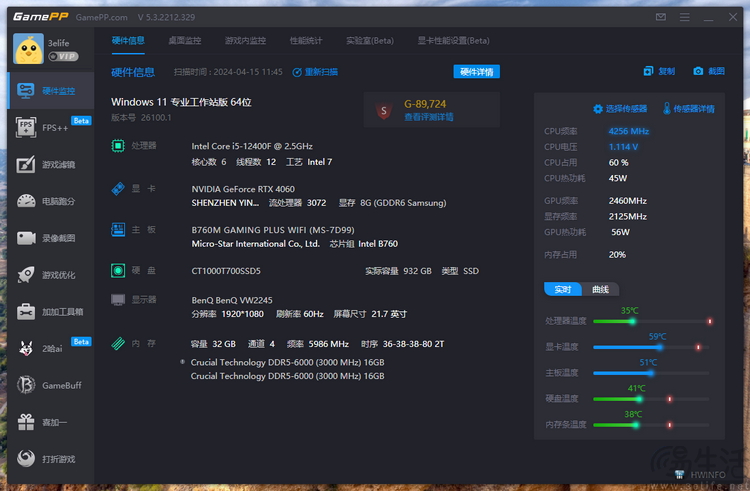Switch to the 硬件信息 tab
The height and width of the screenshot is (491, 750).
(x=128, y=41)
